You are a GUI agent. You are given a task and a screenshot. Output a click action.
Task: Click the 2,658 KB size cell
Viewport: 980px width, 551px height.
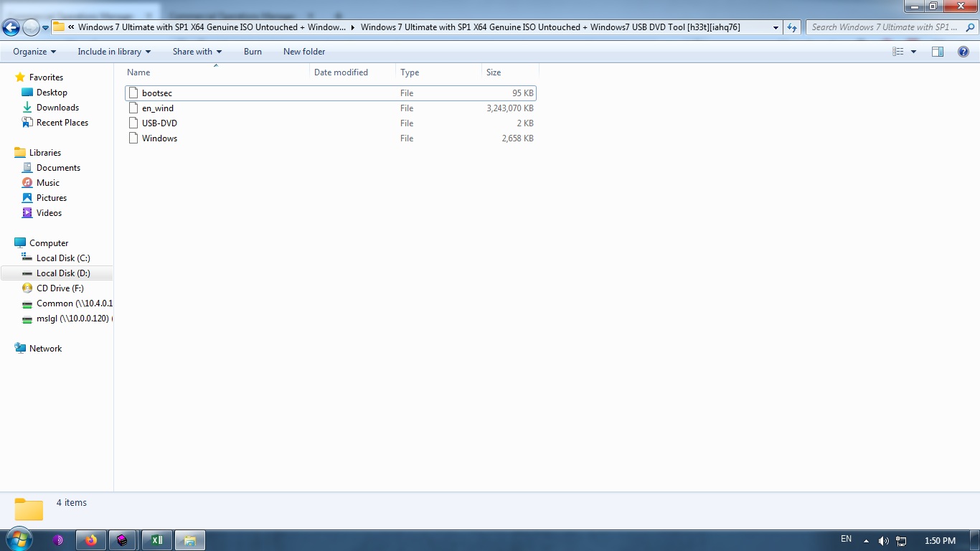518,138
